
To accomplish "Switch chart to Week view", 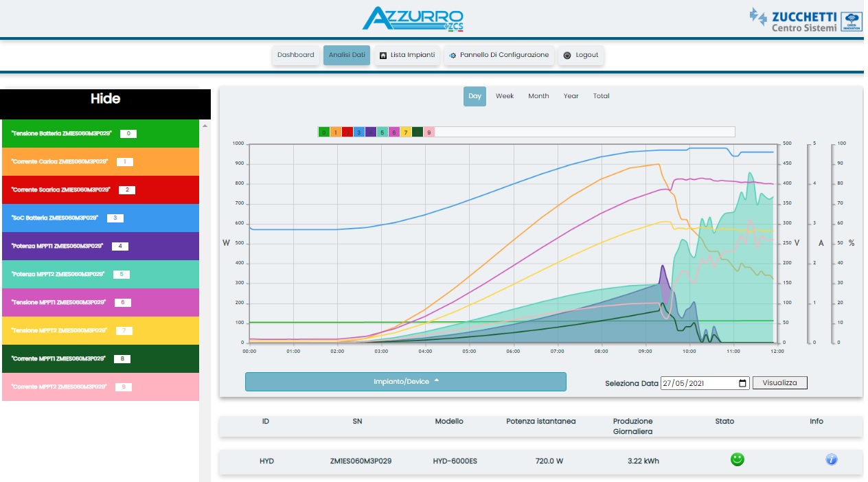I will (x=505, y=96).
